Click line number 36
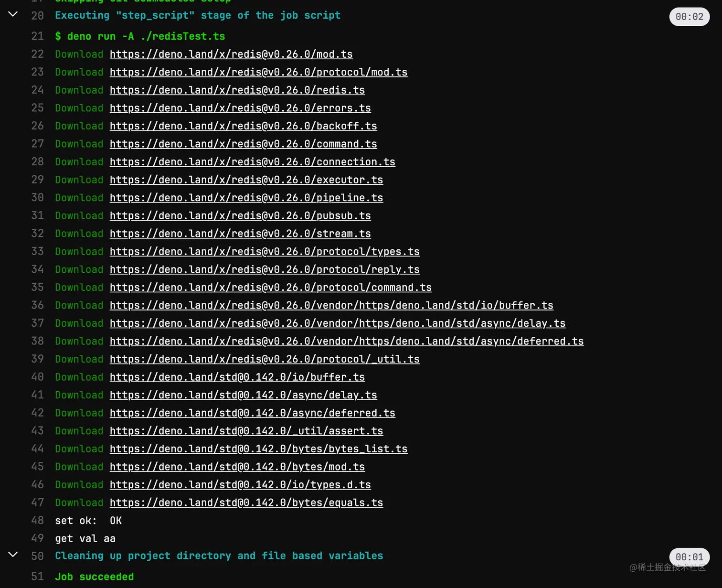This screenshot has width=722, height=588. [37, 305]
